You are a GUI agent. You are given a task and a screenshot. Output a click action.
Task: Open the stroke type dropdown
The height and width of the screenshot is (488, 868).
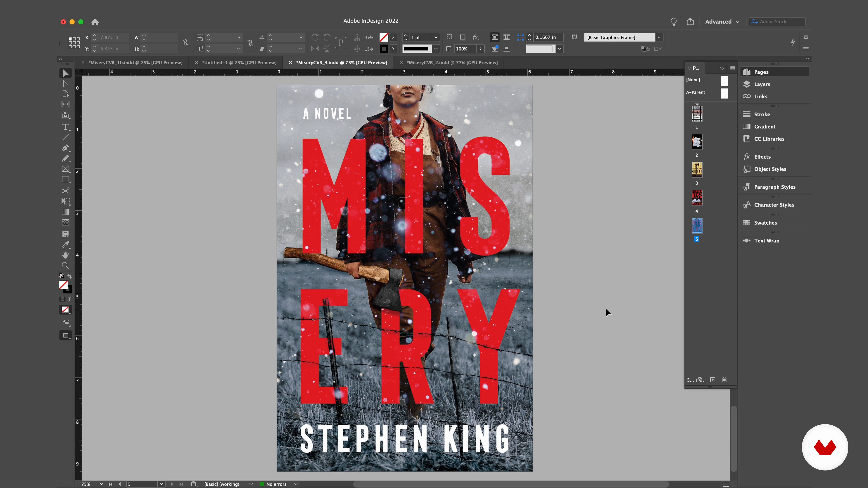[436, 49]
